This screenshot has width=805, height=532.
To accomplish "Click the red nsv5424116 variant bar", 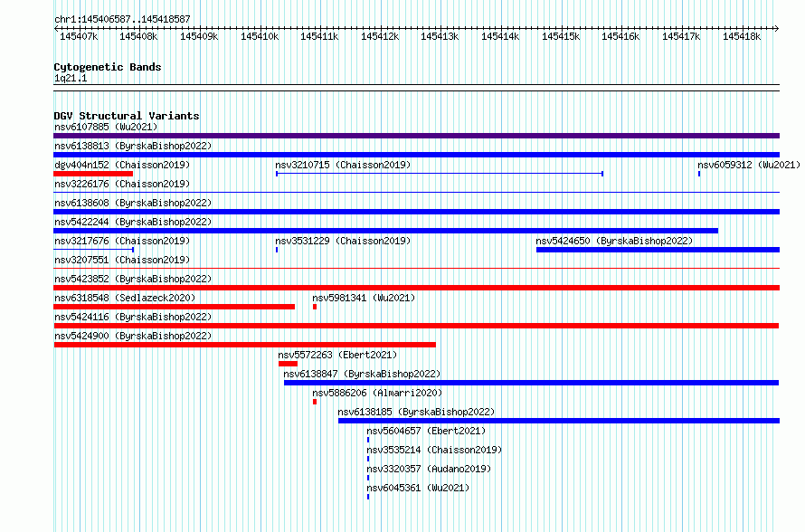I will click(416, 326).
